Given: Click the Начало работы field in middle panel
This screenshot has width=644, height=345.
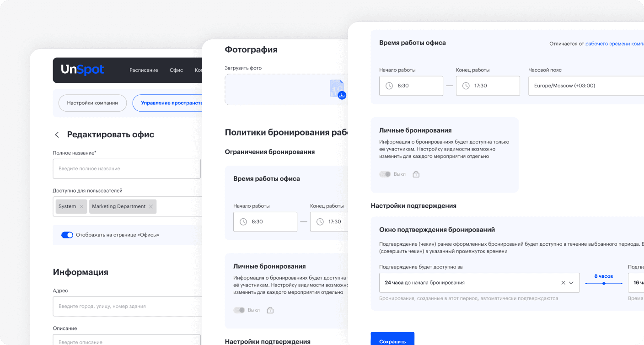Looking at the screenshot, I should pos(265,221).
